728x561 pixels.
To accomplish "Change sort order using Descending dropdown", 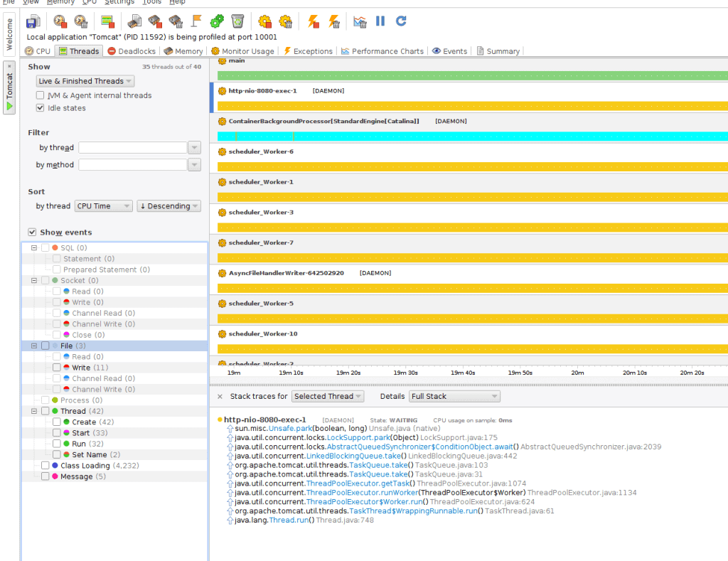I will [x=168, y=205].
